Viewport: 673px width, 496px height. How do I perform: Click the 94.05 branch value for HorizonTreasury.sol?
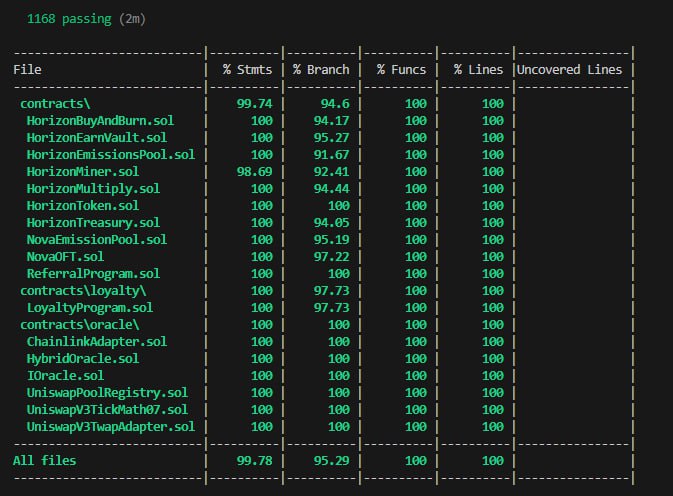[331, 222]
